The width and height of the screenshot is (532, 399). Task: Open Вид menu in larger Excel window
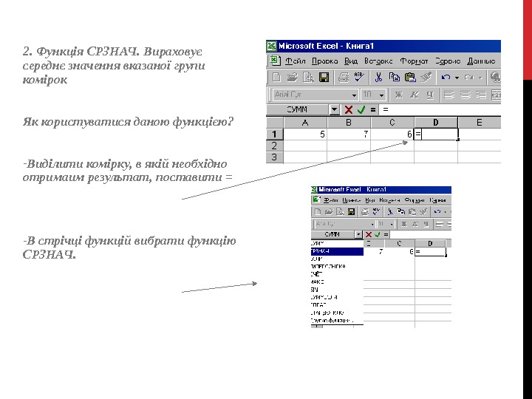(x=351, y=61)
